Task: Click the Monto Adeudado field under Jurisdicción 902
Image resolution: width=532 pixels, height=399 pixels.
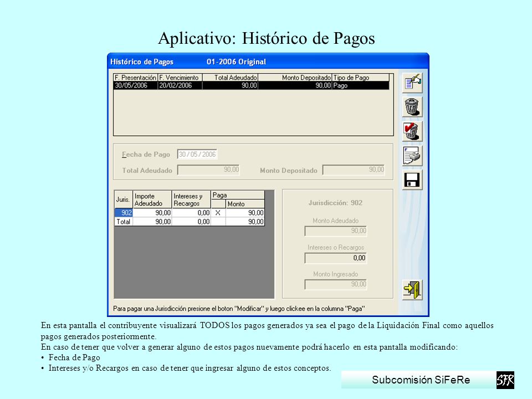Action: pos(336,231)
